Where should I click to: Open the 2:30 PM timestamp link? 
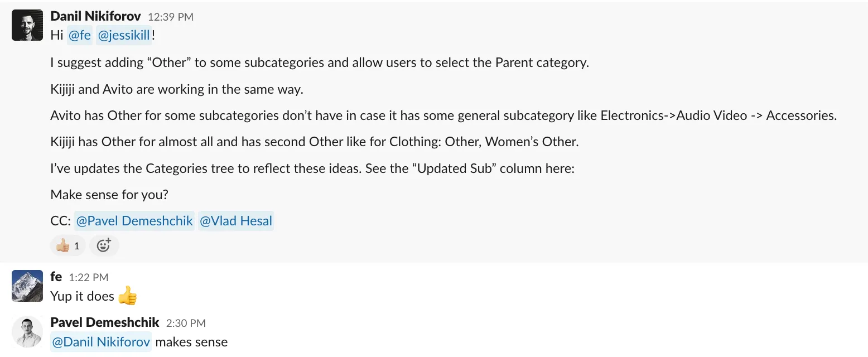[x=186, y=323]
